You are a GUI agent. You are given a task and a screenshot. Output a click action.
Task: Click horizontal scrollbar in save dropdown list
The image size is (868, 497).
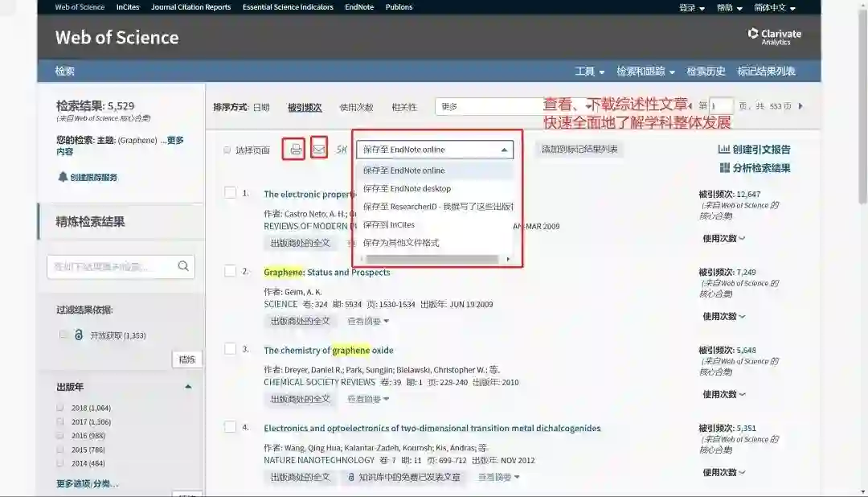click(432, 259)
